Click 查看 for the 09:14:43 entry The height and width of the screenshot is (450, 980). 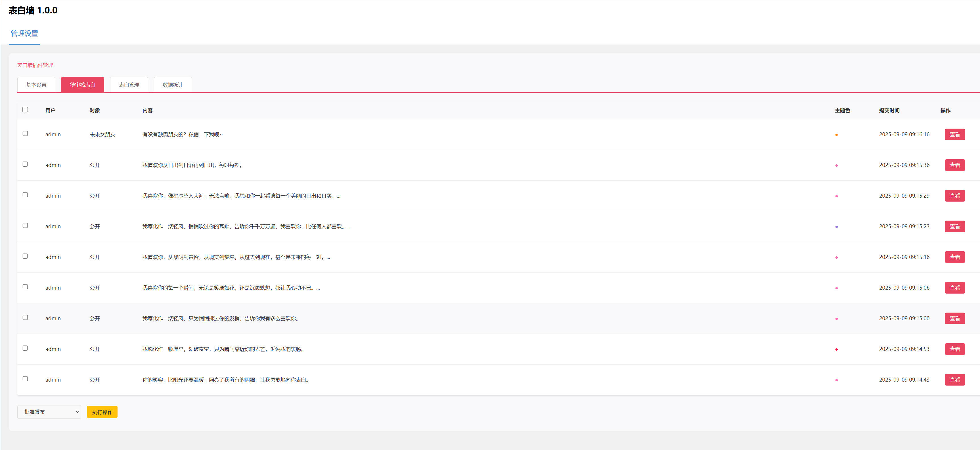[954, 380]
